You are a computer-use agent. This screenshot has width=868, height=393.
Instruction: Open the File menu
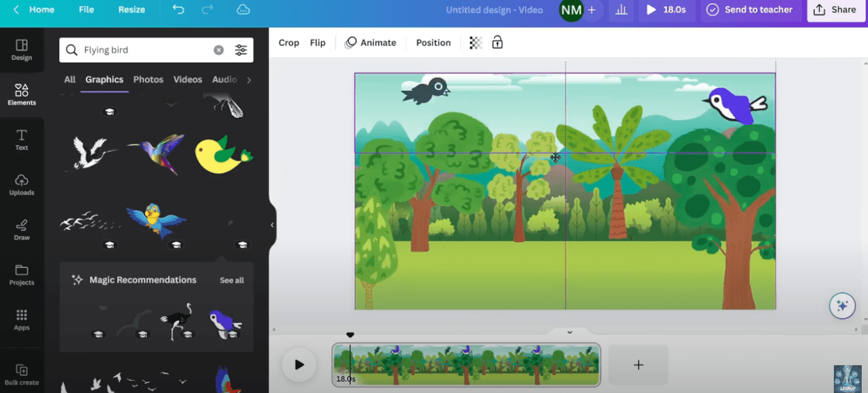point(86,10)
